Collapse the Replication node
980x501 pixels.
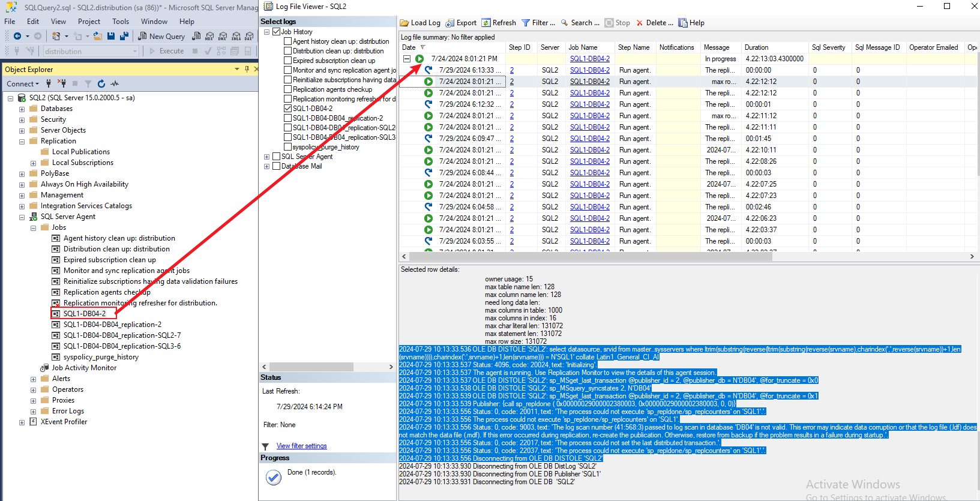22,142
